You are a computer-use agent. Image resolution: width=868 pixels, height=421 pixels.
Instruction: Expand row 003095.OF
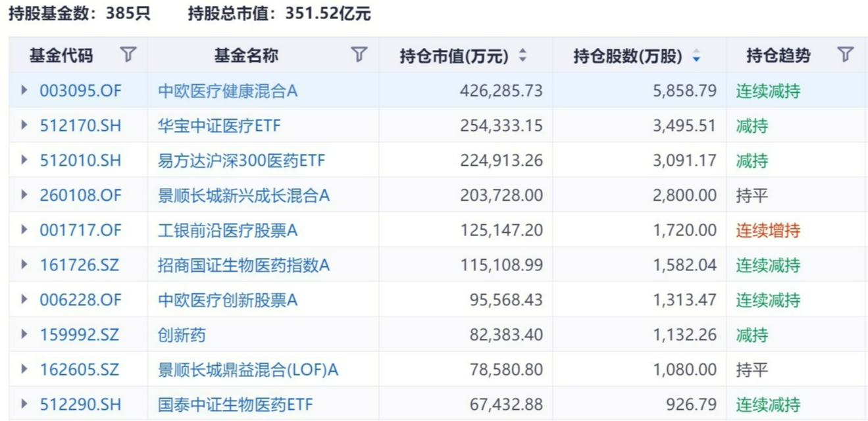pos(25,91)
